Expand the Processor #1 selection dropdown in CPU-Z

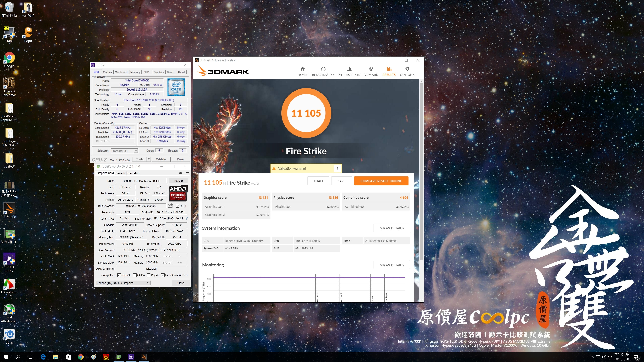pos(136,151)
